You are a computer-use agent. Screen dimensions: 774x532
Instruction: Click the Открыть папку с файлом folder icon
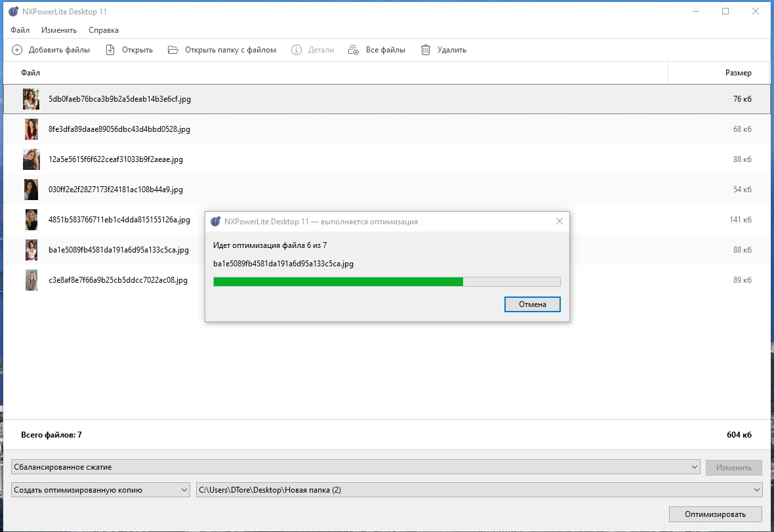173,50
